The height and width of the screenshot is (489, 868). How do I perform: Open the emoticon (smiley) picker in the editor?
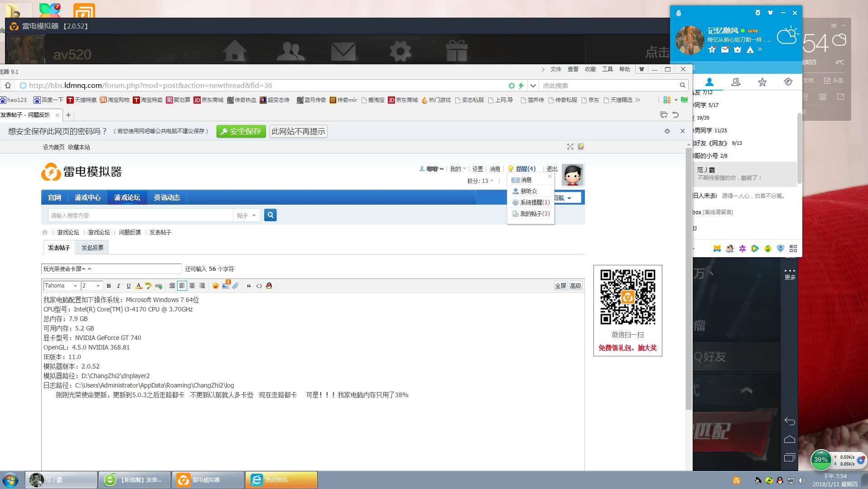pos(216,286)
